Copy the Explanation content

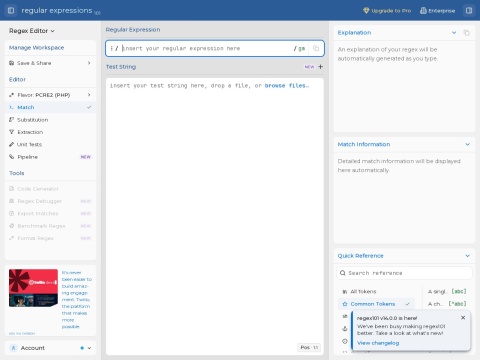pos(466,33)
